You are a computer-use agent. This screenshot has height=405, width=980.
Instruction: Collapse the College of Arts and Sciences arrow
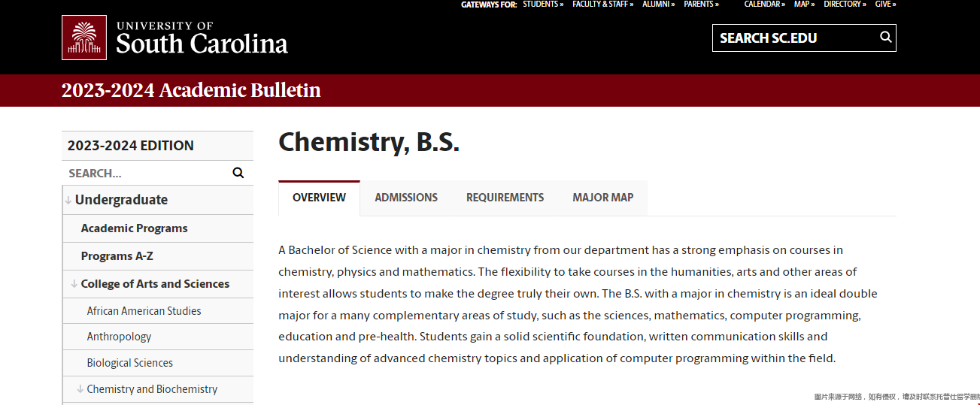(74, 284)
